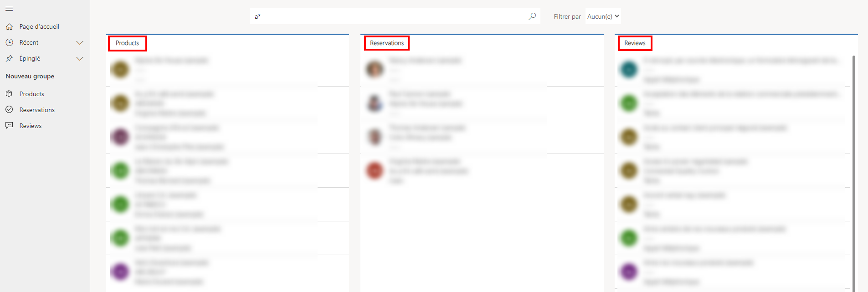Expand the Épinglé section chevron
Screen dimensions: 868x292
click(80, 58)
